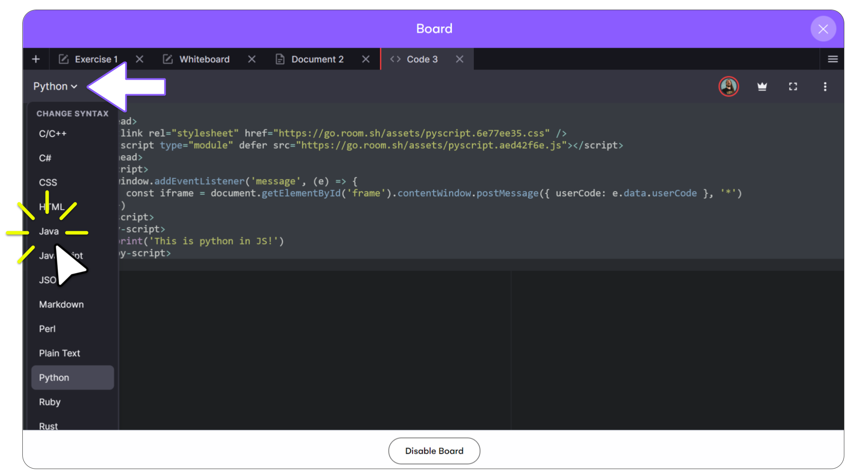Screen dimensions: 868x473
Task: Choose CSS syntax
Action: [73, 183]
